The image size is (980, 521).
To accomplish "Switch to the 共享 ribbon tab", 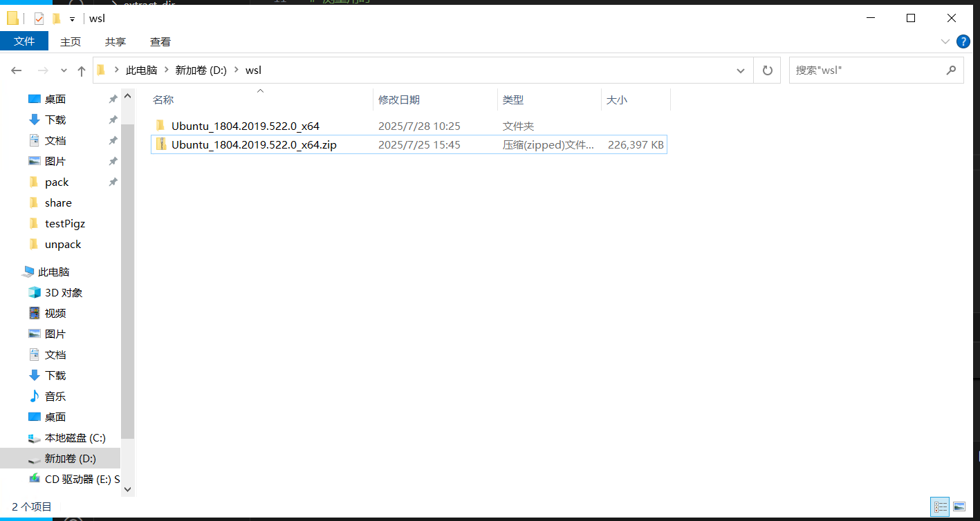I will [x=115, y=41].
